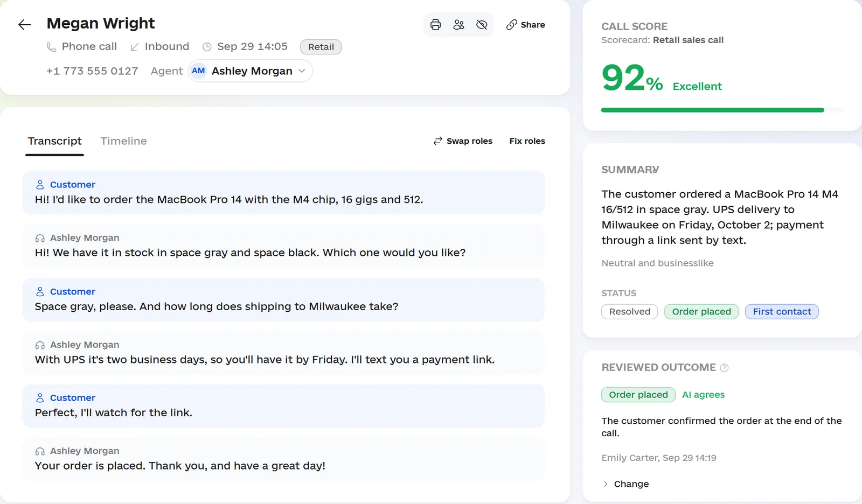Image resolution: width=862 pixels, height=504 pixels.
Task: Click the Retail tag
Action: pyautogui.click(x=321, y=47)
